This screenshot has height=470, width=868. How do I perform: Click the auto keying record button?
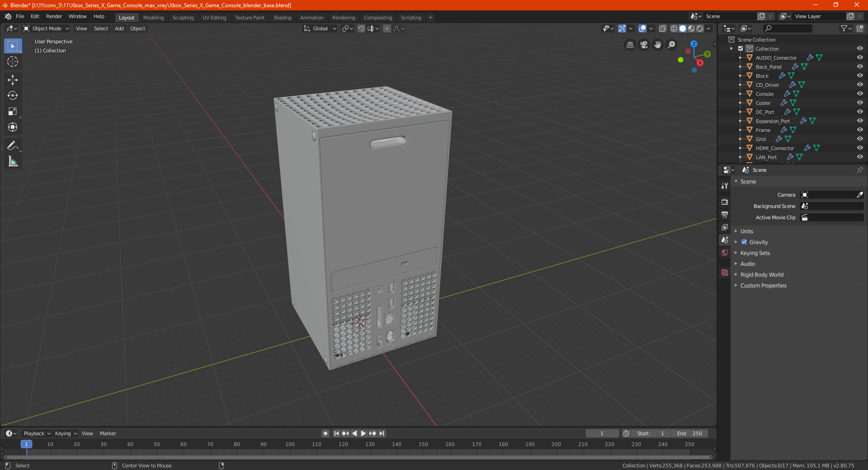(x=325, y=433)
